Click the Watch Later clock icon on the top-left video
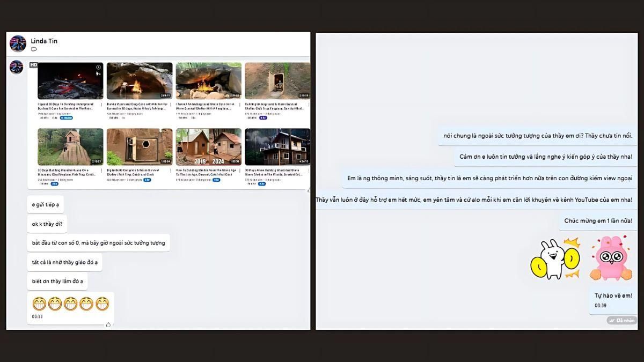This screenshot has width=644, height=362. (x=98, y=68)
